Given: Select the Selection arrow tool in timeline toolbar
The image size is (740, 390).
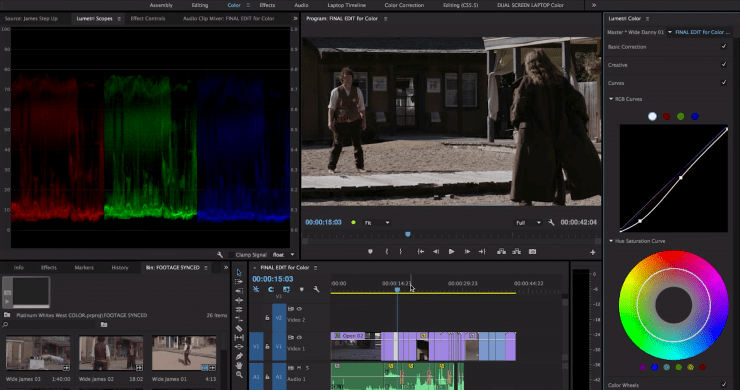Looking at the screenshot, I should click(x=239, y=272).
